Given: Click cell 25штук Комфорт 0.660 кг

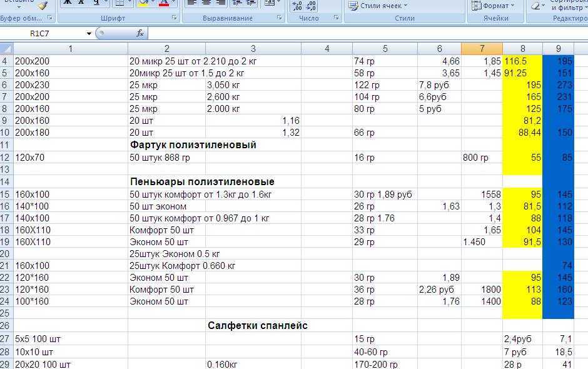Looking at the screenshot, I should pyautogui.click(x=182, y=266).
